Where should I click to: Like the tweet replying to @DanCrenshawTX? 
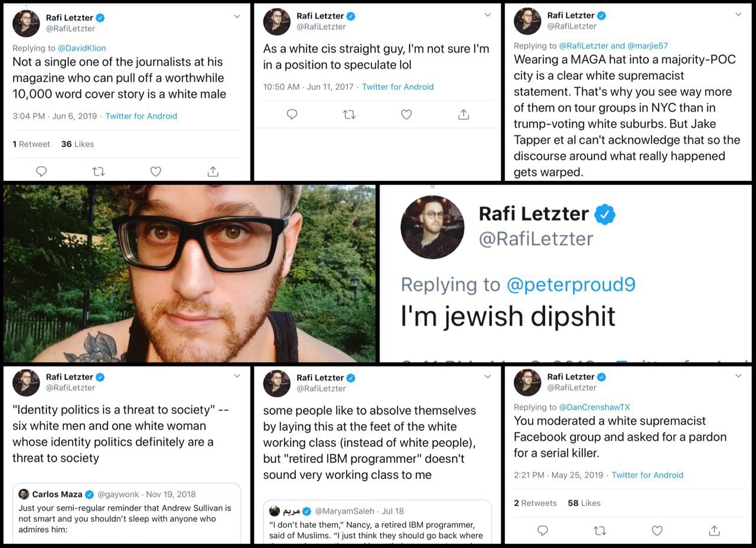(657, 530)
